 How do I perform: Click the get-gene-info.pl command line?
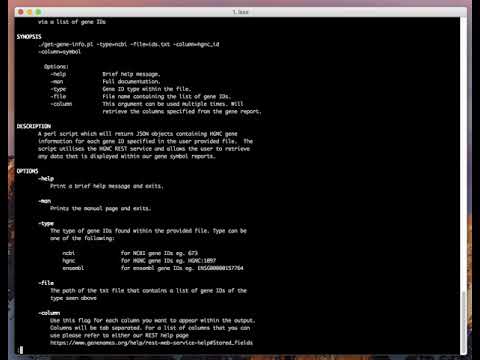tap(129, 44)
